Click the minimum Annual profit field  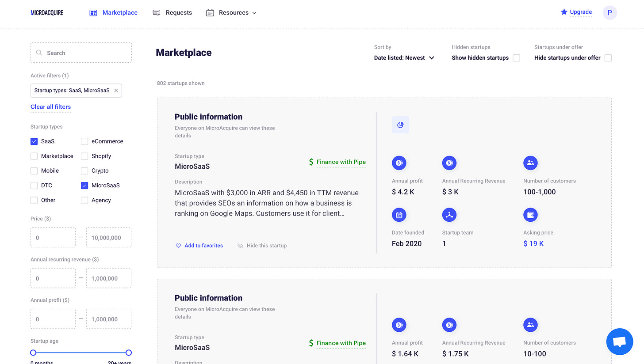(x=53, y=319)
